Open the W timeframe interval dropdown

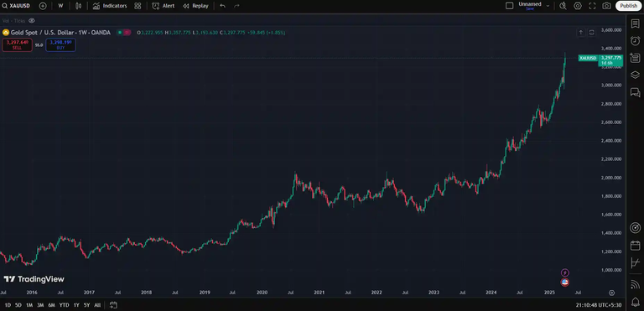coord(60,6)
